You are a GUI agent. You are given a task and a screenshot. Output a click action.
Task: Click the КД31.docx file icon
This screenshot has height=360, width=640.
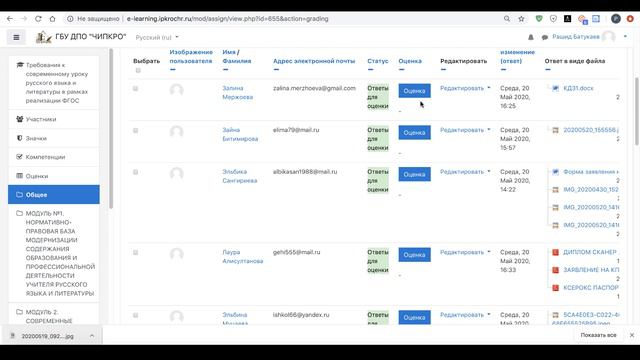click(x=556, y=88)
